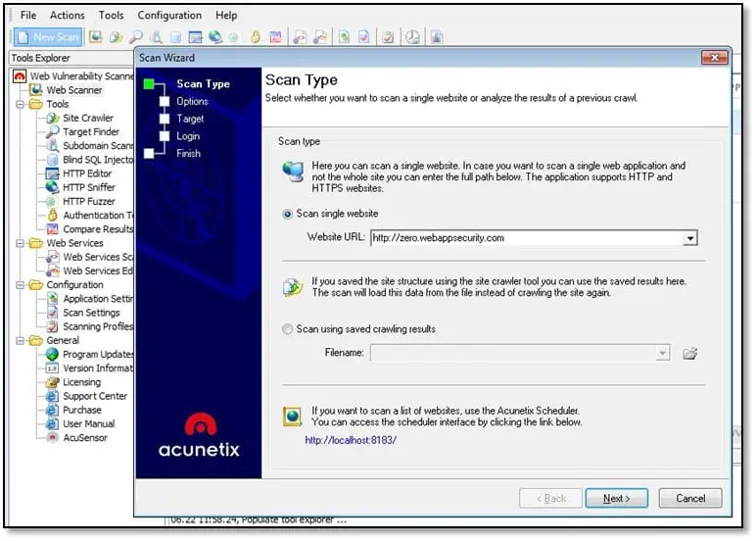756x541 pixels.
Task: Collapse the Configuration tree folder
Action: coord(21,285)
